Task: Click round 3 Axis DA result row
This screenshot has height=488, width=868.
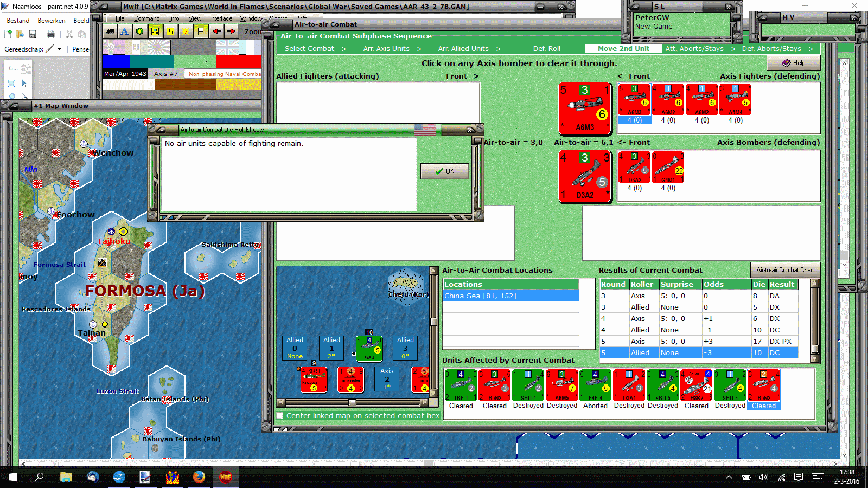Action: pyautogui.click(x=699, y=296)
